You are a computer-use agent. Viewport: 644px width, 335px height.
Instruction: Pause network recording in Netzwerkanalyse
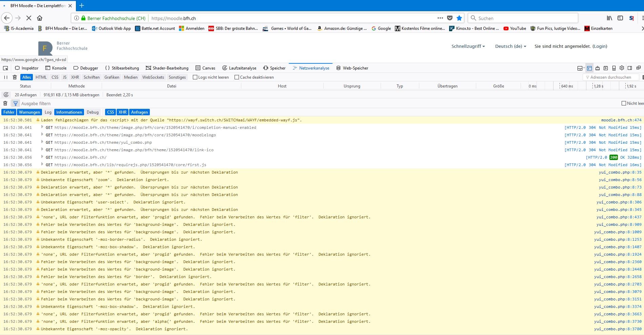tap(5, 77)
